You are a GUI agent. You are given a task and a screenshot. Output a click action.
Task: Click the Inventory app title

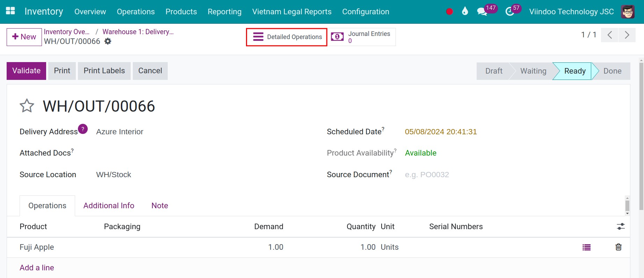(x=44, y=12)
